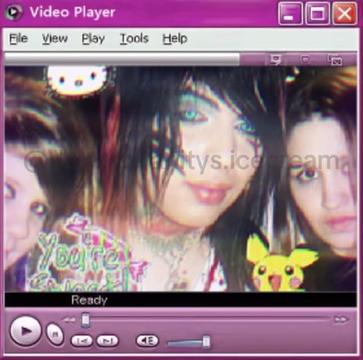Open the File menu
Image resolution: width=363 pixels, height=360 pixels.
click(x=18, y=39)
